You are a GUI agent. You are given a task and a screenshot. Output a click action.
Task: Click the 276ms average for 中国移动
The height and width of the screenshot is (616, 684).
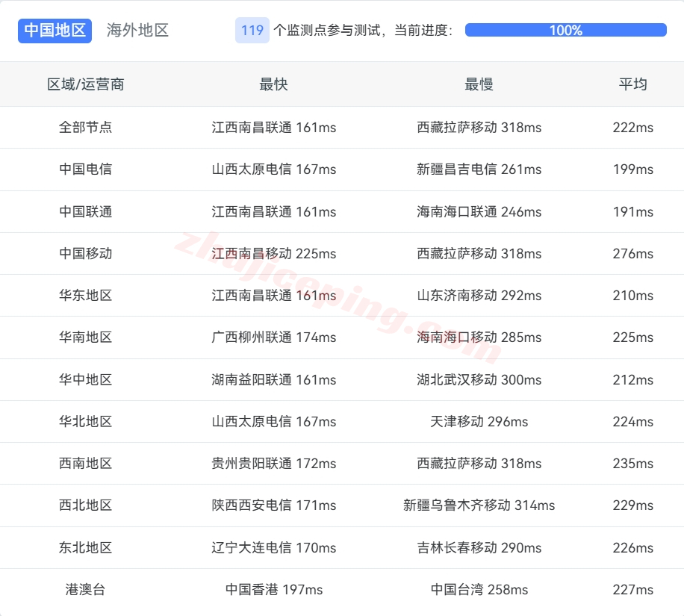pos(632,254)
